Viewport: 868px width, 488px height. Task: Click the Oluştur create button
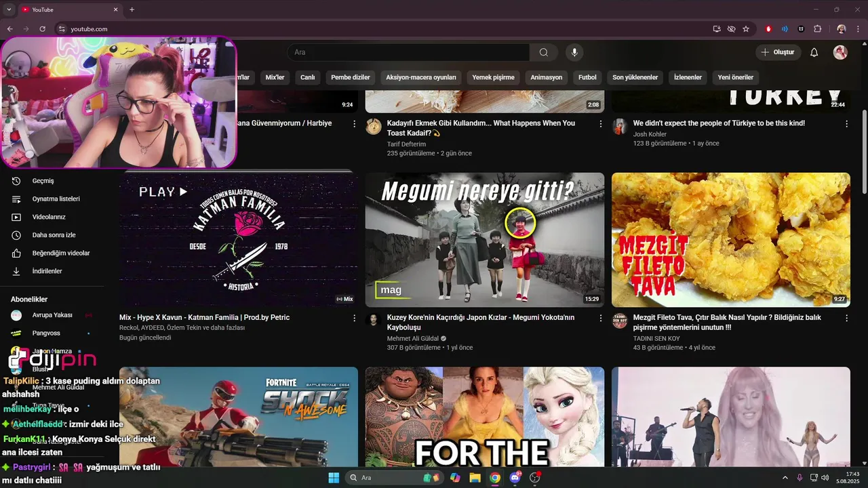tap(778, 52)
